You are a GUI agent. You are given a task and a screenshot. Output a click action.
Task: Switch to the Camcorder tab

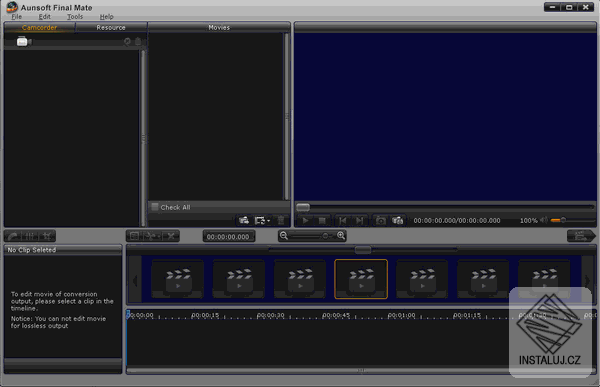pyautogui.click(x=39, y=28)
